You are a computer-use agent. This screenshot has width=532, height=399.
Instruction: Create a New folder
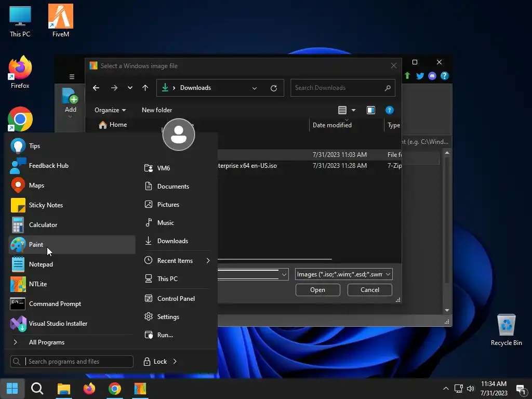pos(157,110)
